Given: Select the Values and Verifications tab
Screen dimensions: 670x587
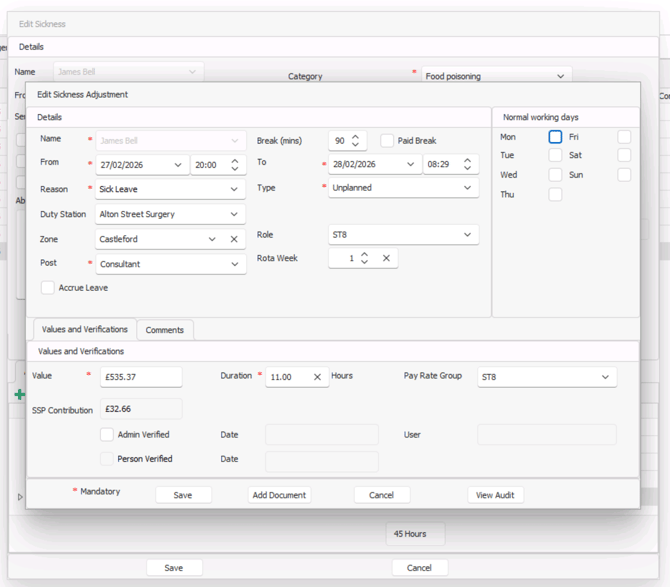Looking at the screenshot, I should pyautogui.click(x=84, y=329).
